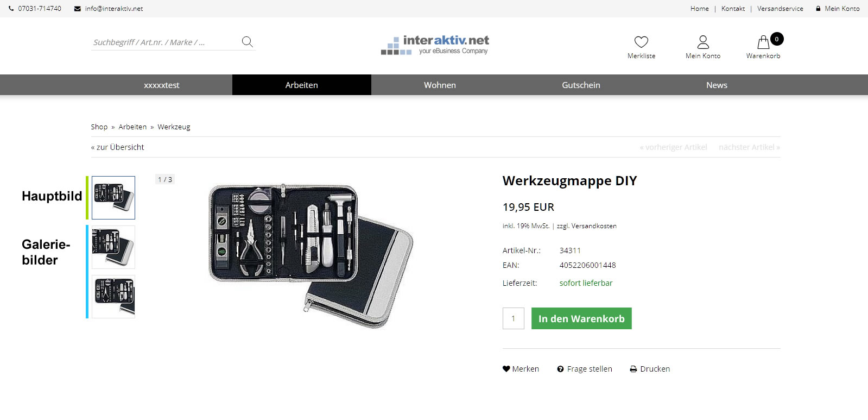This screenshot has width=868, height=420.
Task: Click the search magnifier icon
Action: (x=247, y=42)
